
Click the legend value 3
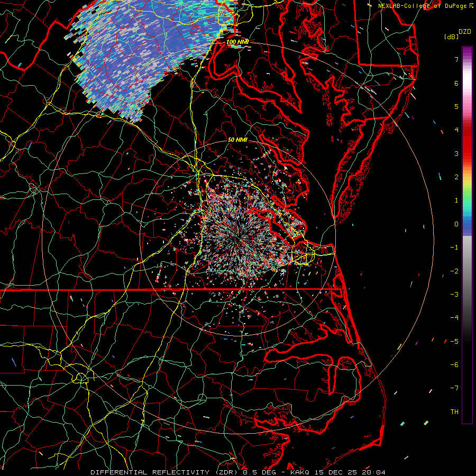point(456,153)
